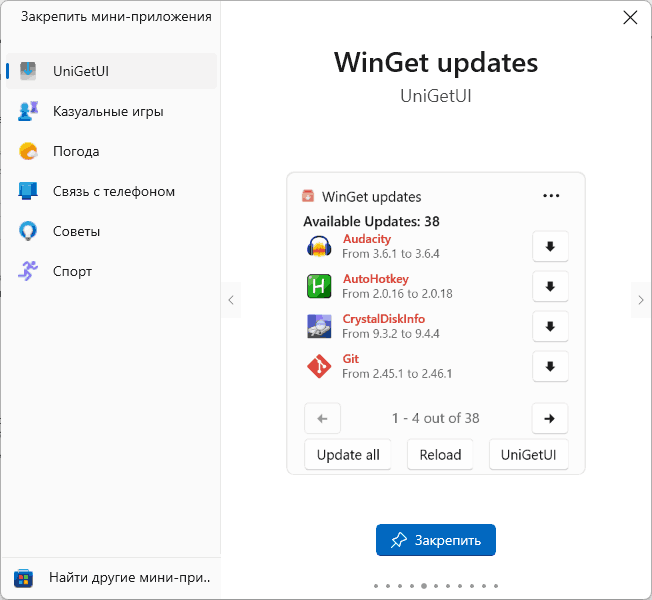Image resolution: width=652 pixels, height=600 pixels.
Task: Click the Update all button
Action: [x=348, y=454]
